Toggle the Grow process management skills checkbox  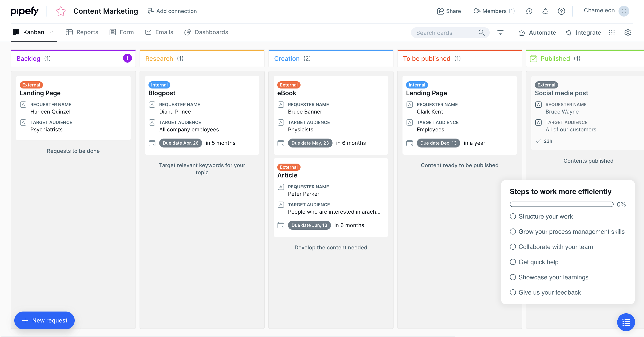pyautogui.click(x=512, y=232)
